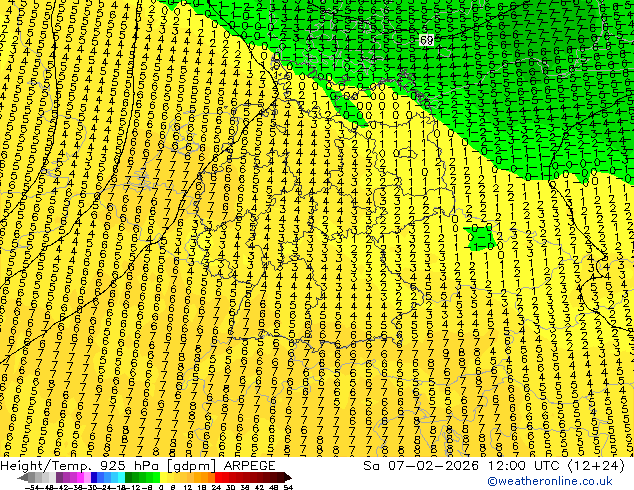Click the Sa 07-02-2026 12:00 UTC date label
634x490 pixels.
point(494,466)
